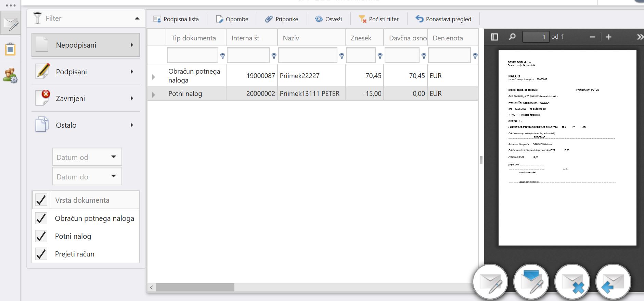
Task: Zoom in the PDF preview with plus
Action: coord(608,37)
